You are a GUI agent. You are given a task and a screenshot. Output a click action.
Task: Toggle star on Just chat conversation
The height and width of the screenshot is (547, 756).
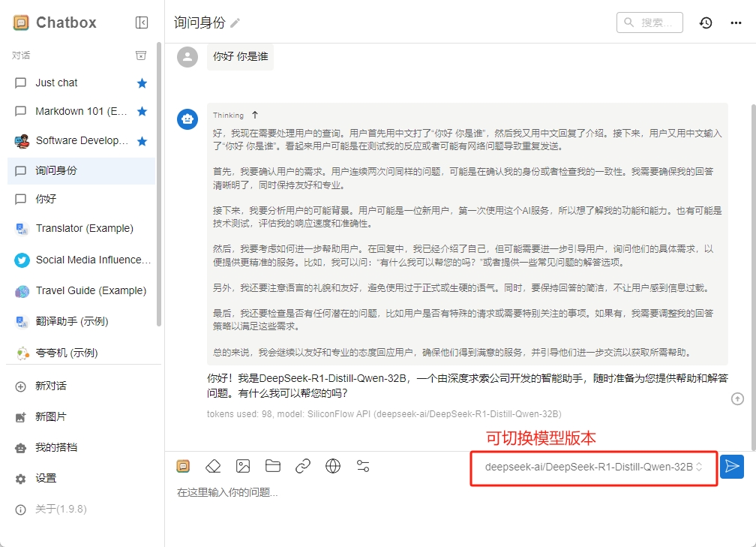point(142,83)
